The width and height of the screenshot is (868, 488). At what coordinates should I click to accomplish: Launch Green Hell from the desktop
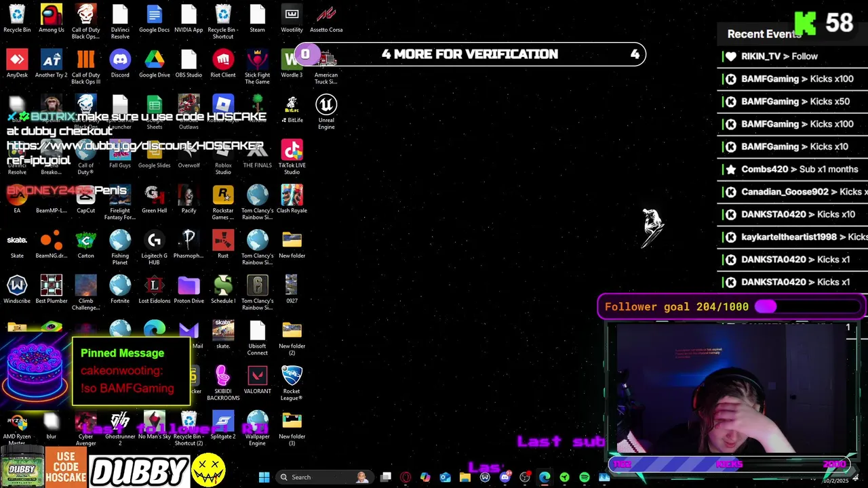coord(154,199)
